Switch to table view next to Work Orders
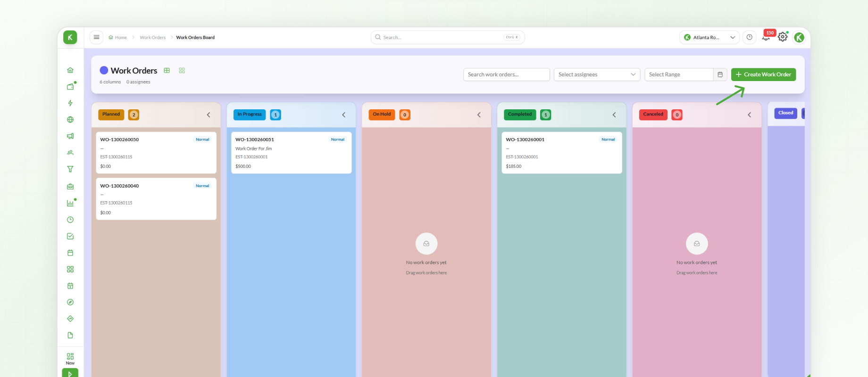This screenshot has height=377, width=868. [x=167, y=70]
